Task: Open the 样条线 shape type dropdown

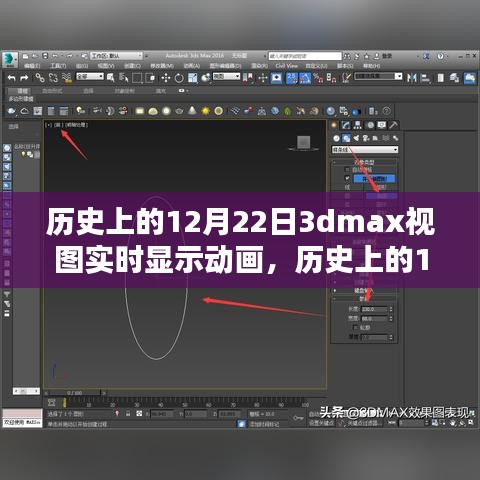Action: tap(365, 150)
